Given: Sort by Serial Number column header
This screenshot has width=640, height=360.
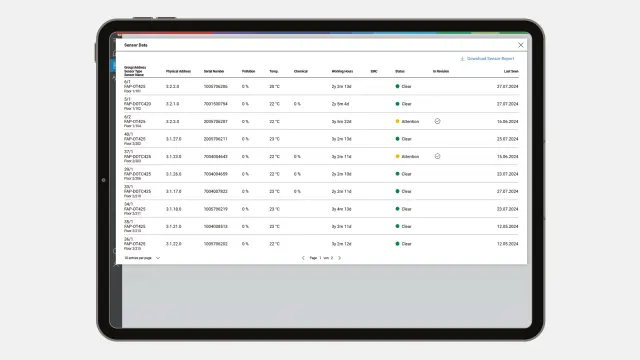Looking at the screenshot, I should pos(214,71).
